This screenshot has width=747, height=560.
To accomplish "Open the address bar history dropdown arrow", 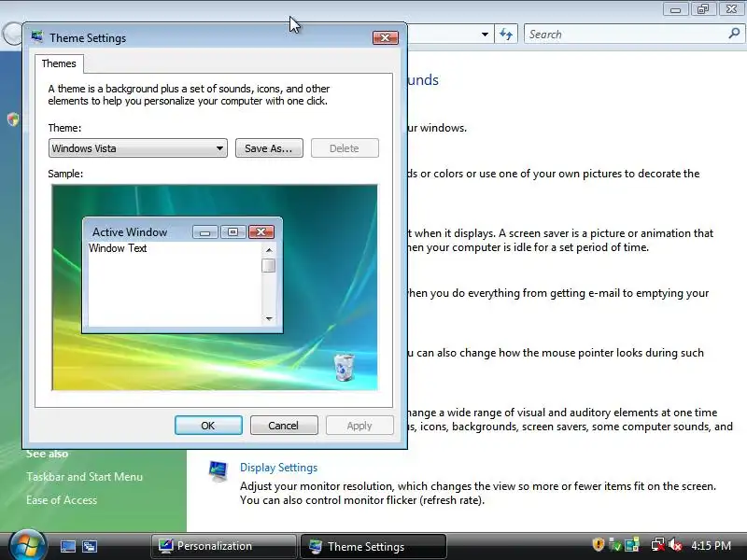I will [485, 35].
